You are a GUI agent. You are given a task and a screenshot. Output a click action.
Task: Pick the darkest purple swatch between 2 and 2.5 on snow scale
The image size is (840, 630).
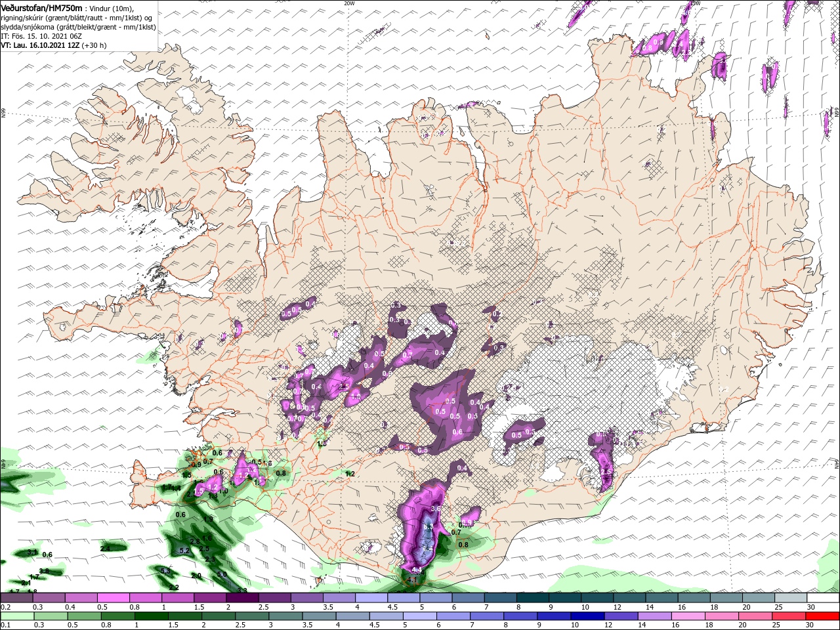tap(242, 598)
